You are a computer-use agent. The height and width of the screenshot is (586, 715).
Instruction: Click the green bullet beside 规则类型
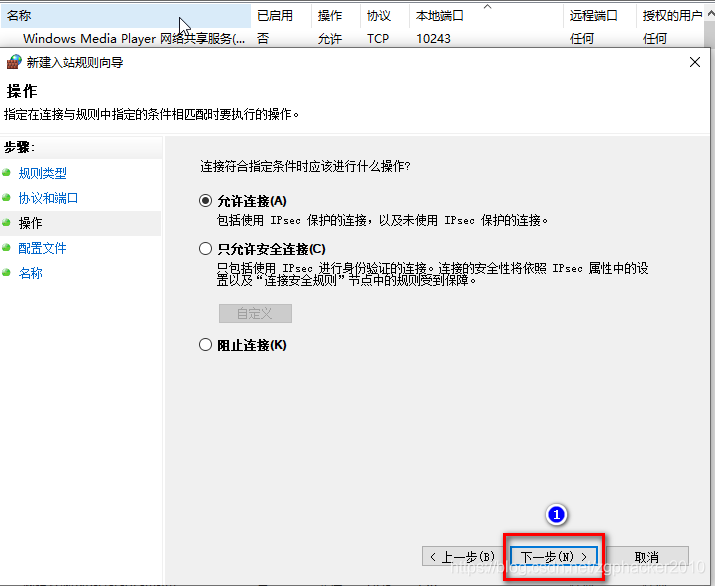[6, 172]
